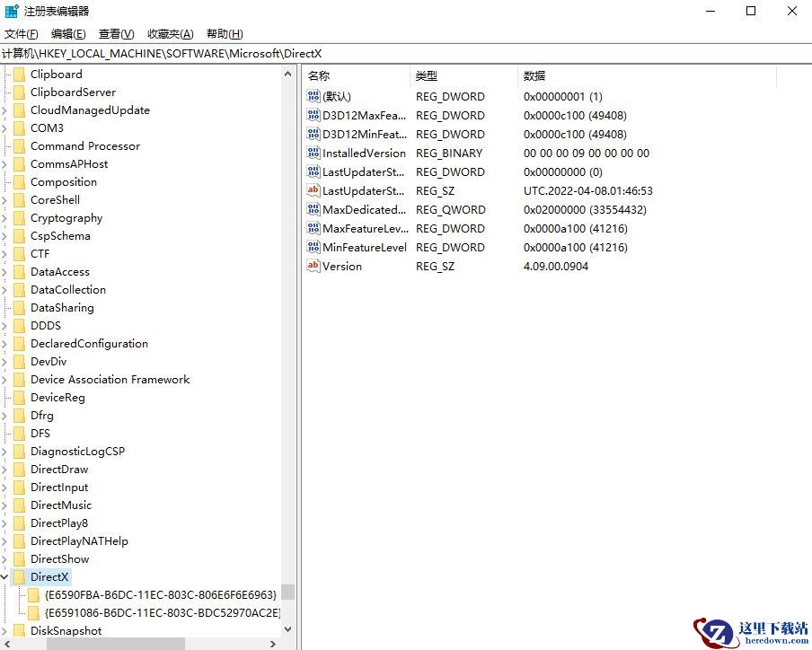Select the Command Processor key

click(x=85, y=146)
